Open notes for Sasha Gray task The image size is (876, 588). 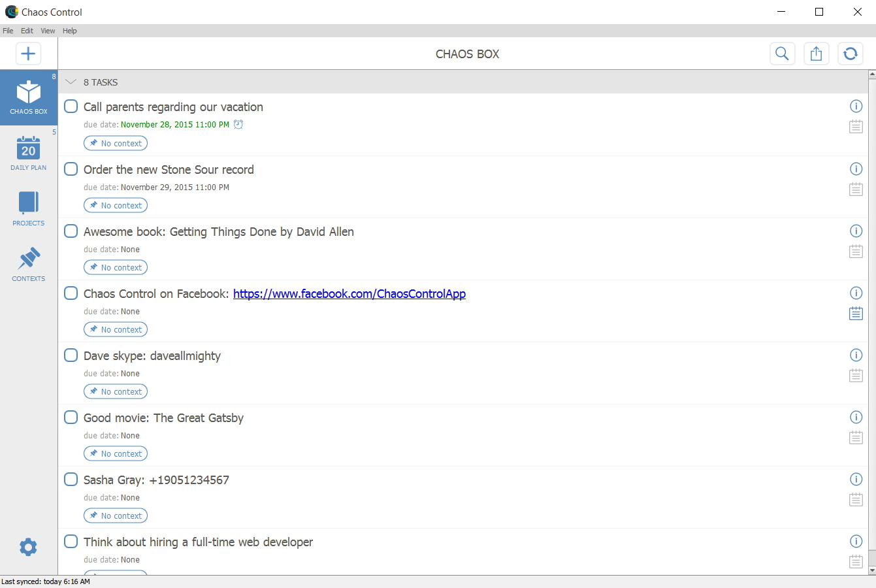point(856,500)
